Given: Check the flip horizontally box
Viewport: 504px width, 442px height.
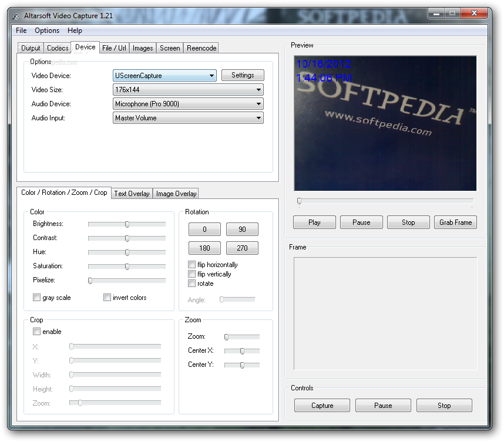Looking at the screenshot, I should point(191,265).
